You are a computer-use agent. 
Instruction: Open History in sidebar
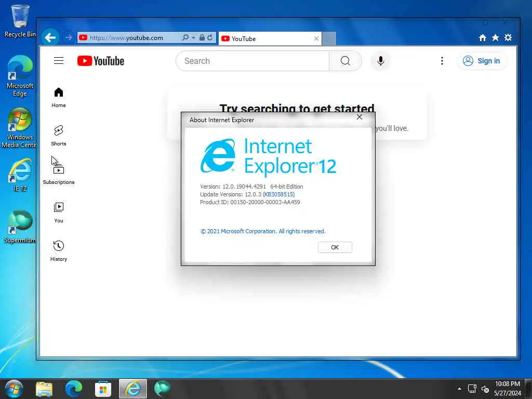59,251
